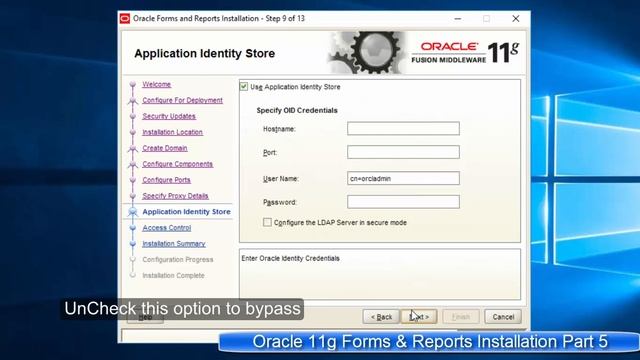Viewport: 640px width, 360px height.
Task: Go to the Welcome step
Action: point(157,84)
